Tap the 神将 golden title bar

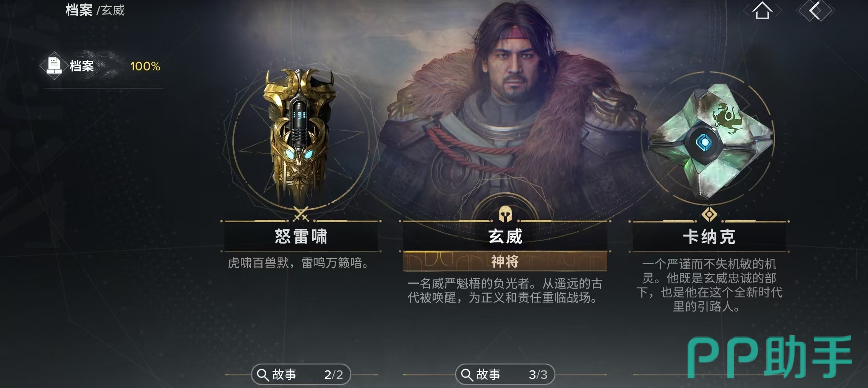505,262
